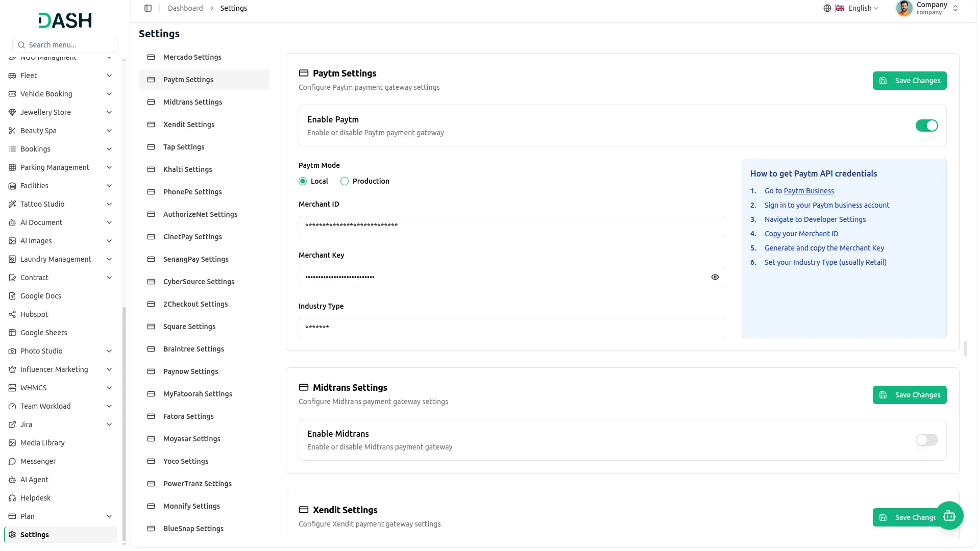Click the Settings gear icon in sidebar
Viewport: 980px width, 551px height.
point(12,535)
